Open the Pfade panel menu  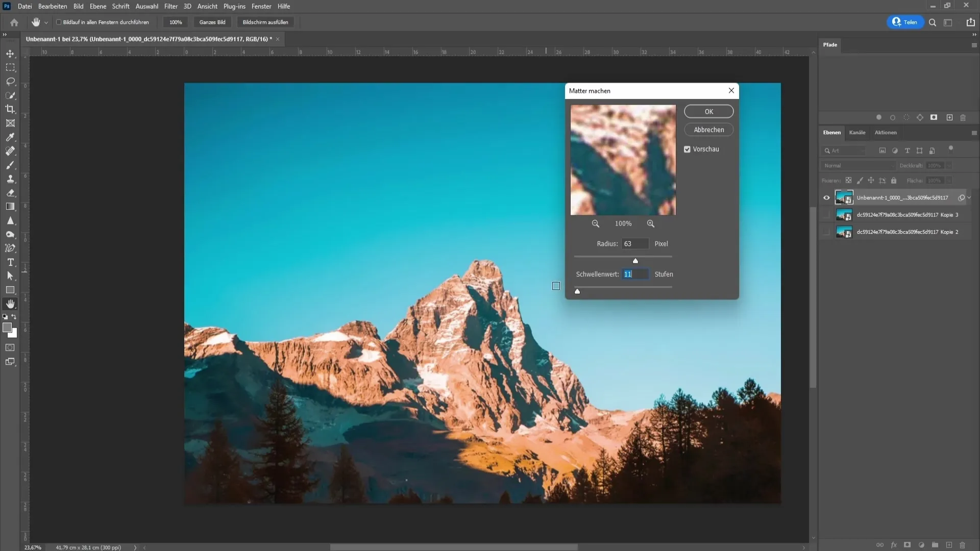[x=974, y=45]
